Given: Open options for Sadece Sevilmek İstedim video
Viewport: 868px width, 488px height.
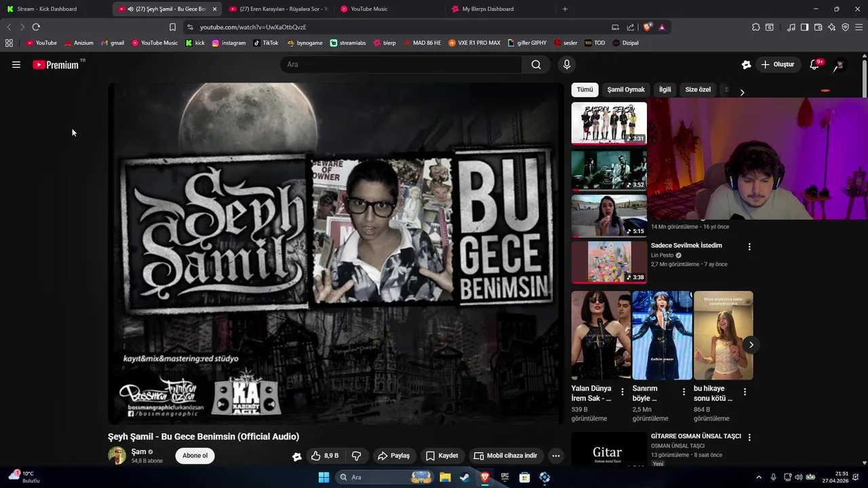Looking at the screenshot, I should point(749,247).
